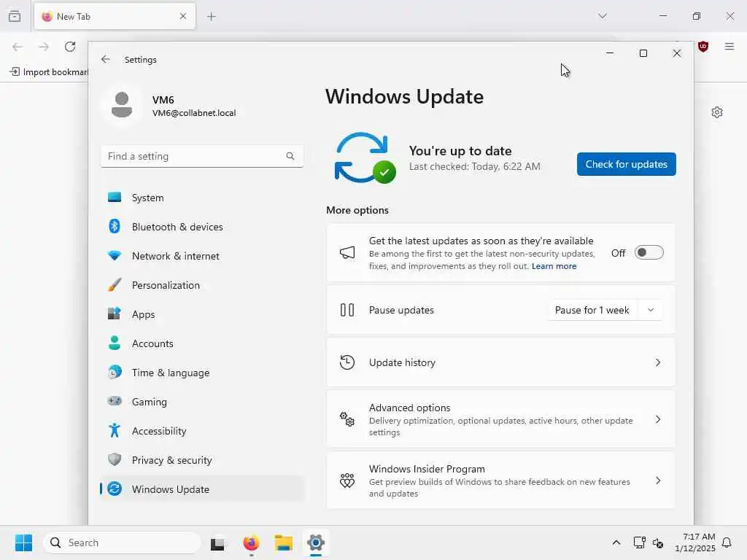Click Check for updates button
The width and height of the screenshot is (747, 560).
point(626,164)
